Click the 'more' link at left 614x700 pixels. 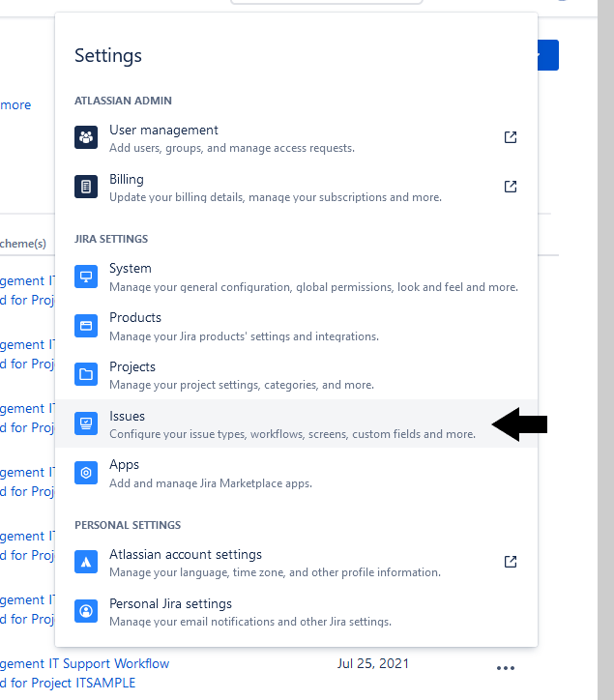(x=15, y=105)
